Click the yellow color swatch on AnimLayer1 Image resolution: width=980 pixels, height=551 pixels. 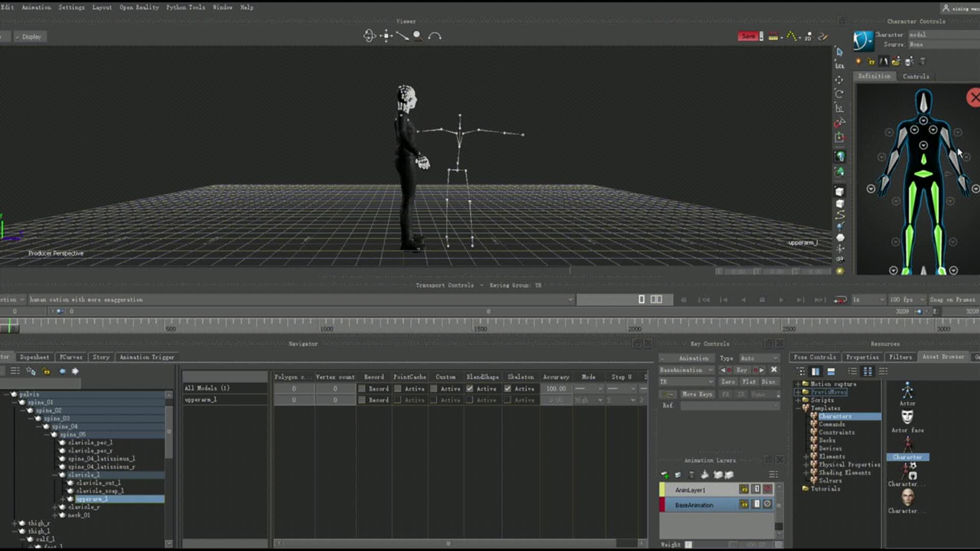click(x=663, y=489)
